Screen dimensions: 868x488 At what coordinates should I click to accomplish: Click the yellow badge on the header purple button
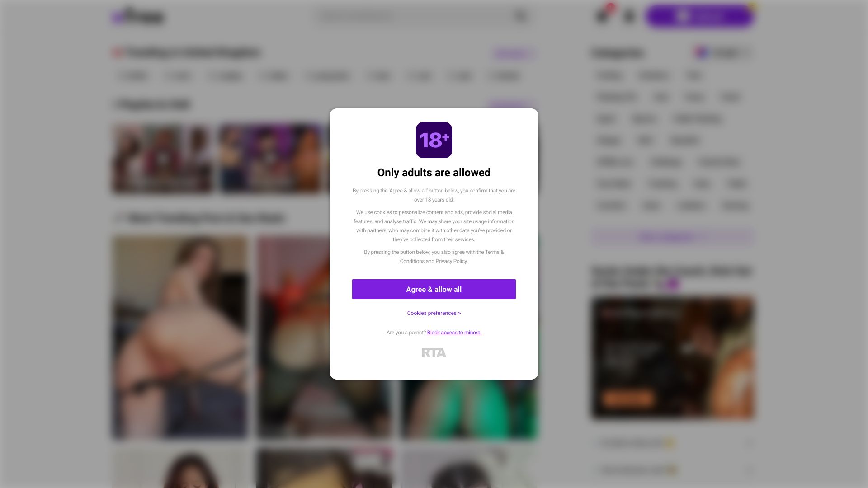pos(752,6)
